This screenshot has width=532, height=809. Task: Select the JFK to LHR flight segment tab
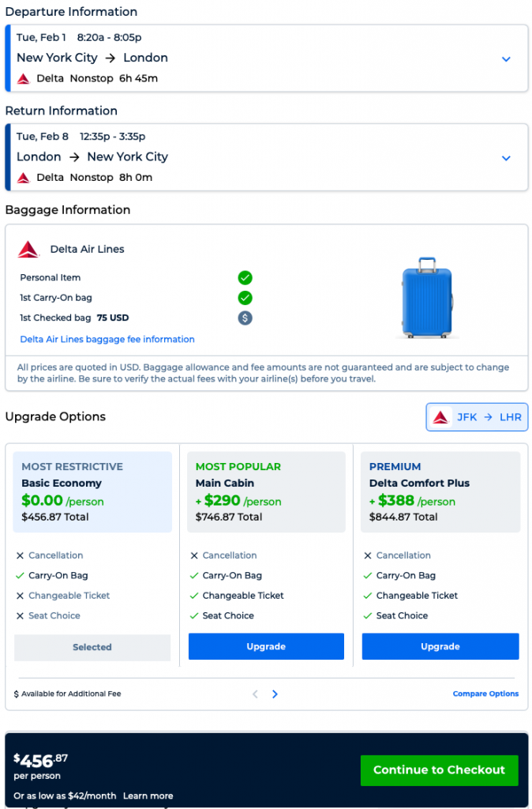477,417
